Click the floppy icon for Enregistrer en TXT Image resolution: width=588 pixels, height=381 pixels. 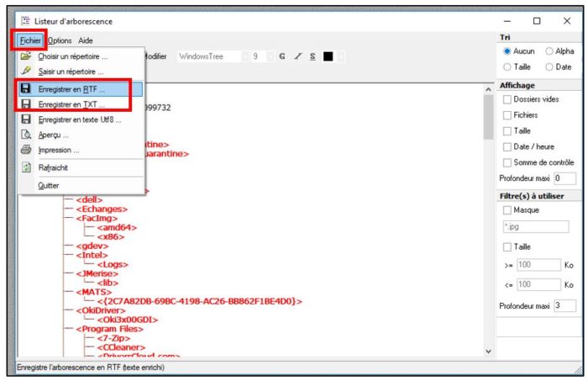pyautogui.click(x=25, y=104)
